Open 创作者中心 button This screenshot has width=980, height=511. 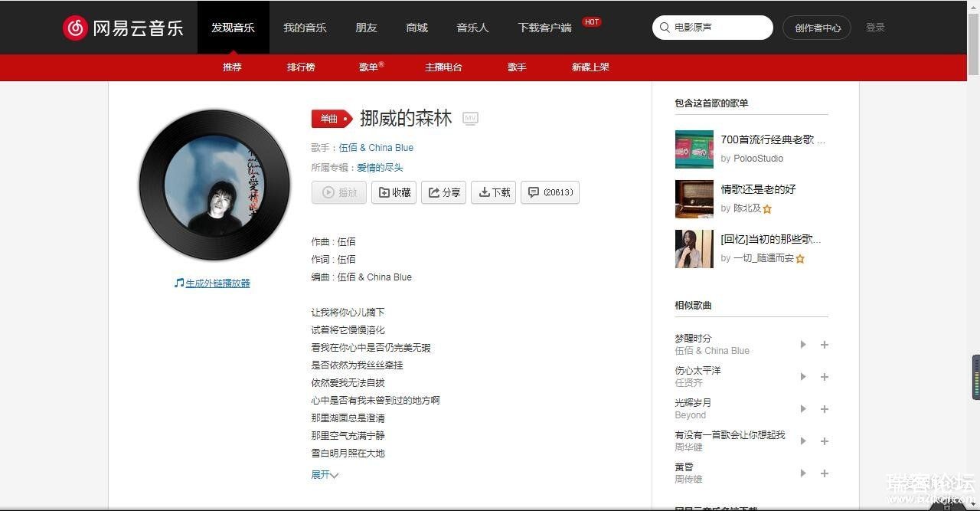[817, 28]
